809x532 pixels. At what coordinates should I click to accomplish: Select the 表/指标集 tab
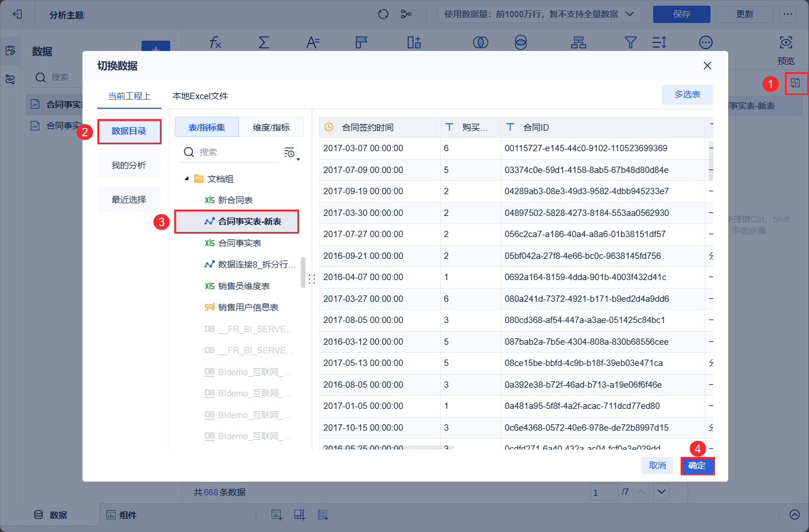click(x=207, y=127)
